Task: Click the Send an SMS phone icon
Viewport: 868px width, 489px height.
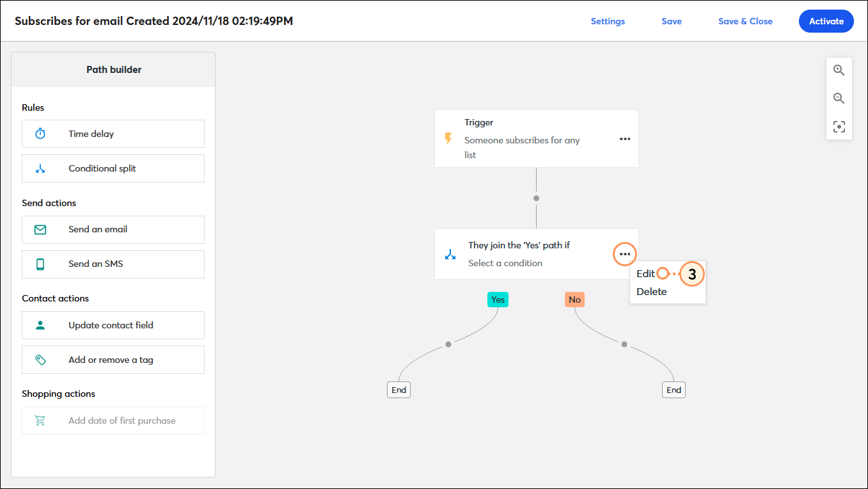Action: coord(40,264)
